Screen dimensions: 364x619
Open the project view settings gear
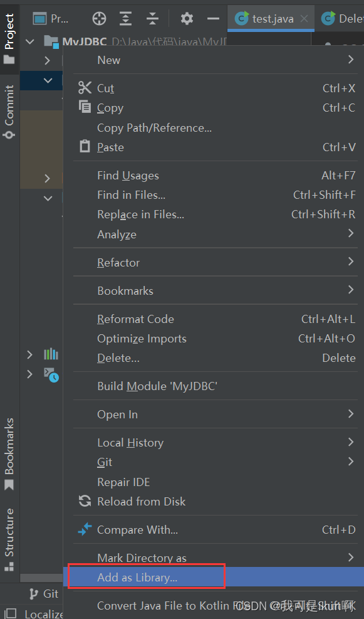click(187, 19)
